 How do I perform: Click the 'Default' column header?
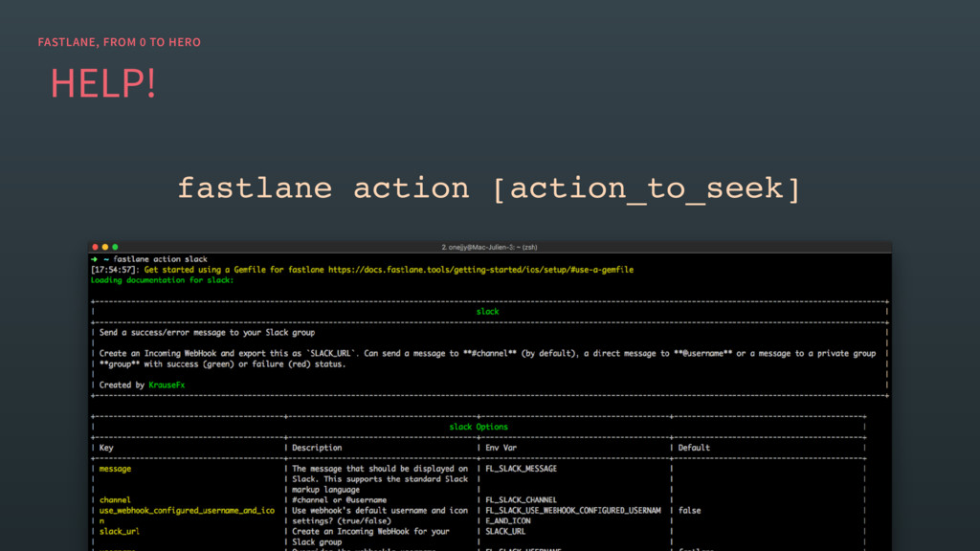[694, 448]
